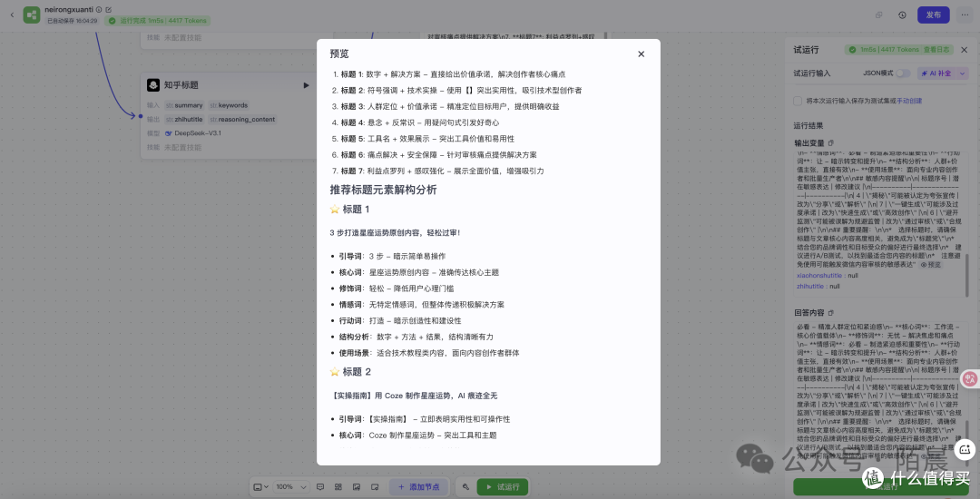This screenshot has height=499, width=980.
Task: Copy 回答内容 with its copy icon
Action: point(830,312)
